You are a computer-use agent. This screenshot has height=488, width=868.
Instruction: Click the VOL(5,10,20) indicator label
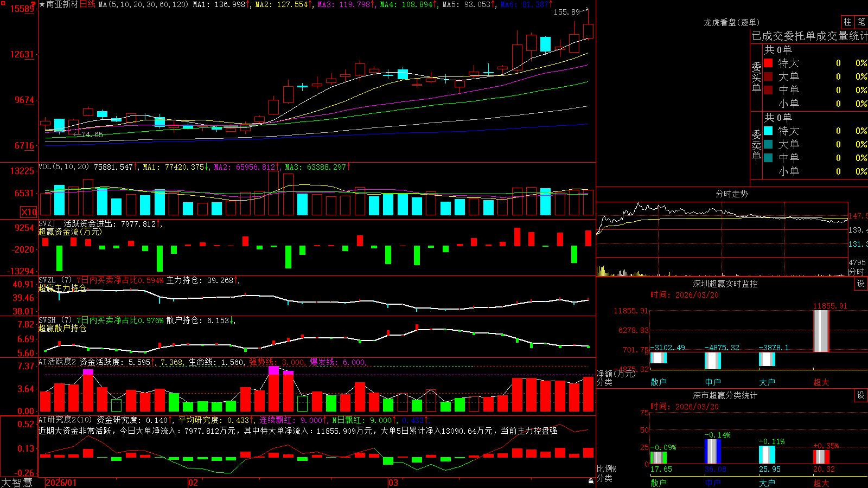coord(63,167)
